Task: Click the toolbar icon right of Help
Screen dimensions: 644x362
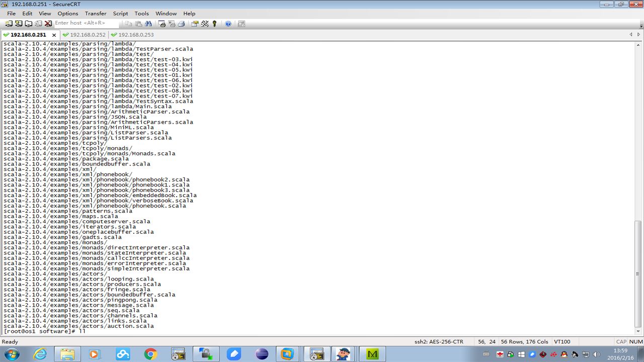Action: [242, 24]
